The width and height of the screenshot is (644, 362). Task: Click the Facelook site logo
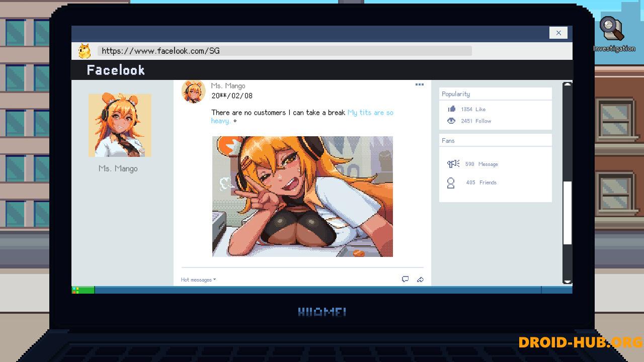pyautogui.click(x=116, y=70)
